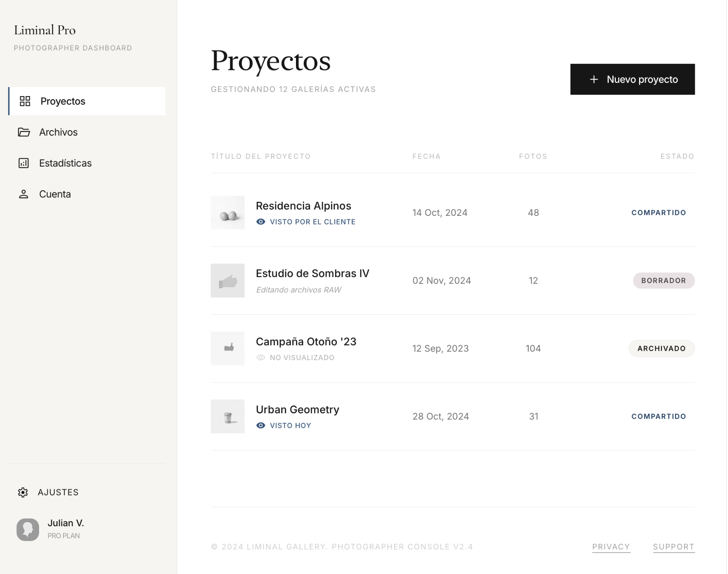Click the Visto Por El Cliente indicator

pos(312,221)
